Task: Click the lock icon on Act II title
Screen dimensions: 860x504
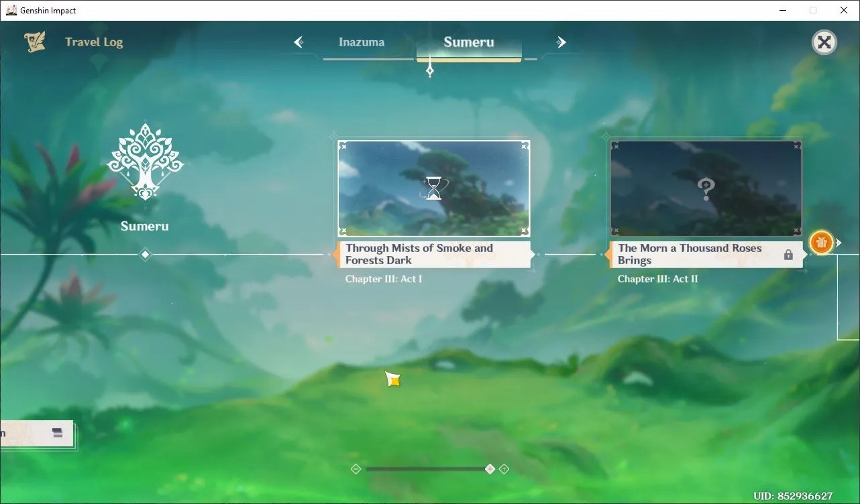Action: [788, 255]
